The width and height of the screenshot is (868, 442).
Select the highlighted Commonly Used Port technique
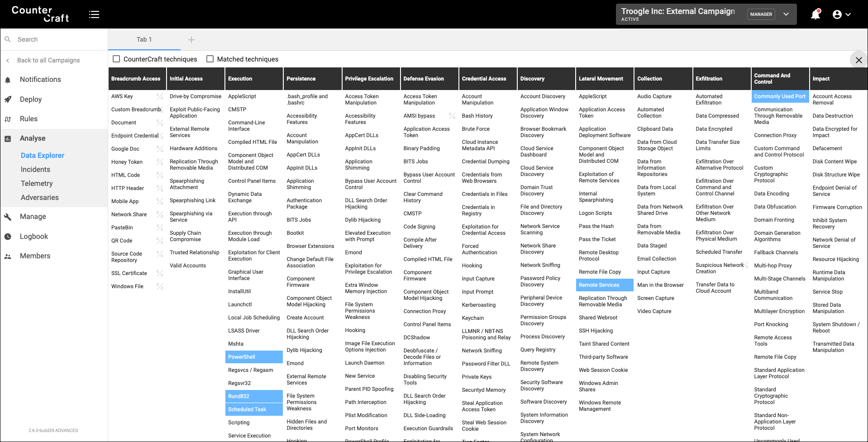click(x=780, y=96)
